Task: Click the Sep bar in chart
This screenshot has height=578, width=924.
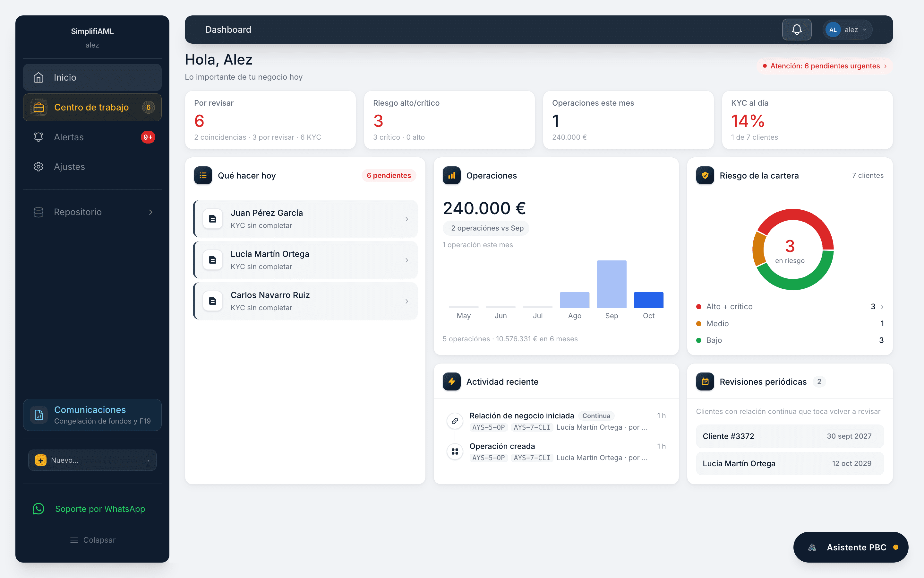Action: click(x=611, y=284)
